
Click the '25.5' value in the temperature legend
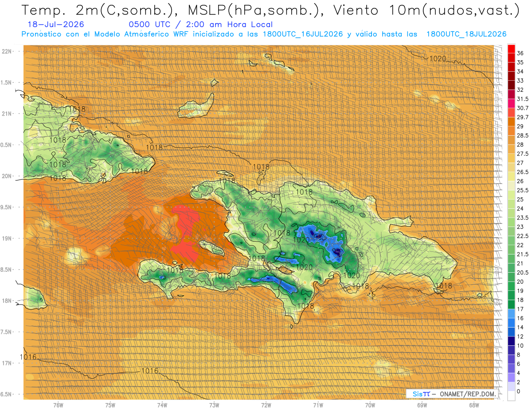click(x=522, y=190)
